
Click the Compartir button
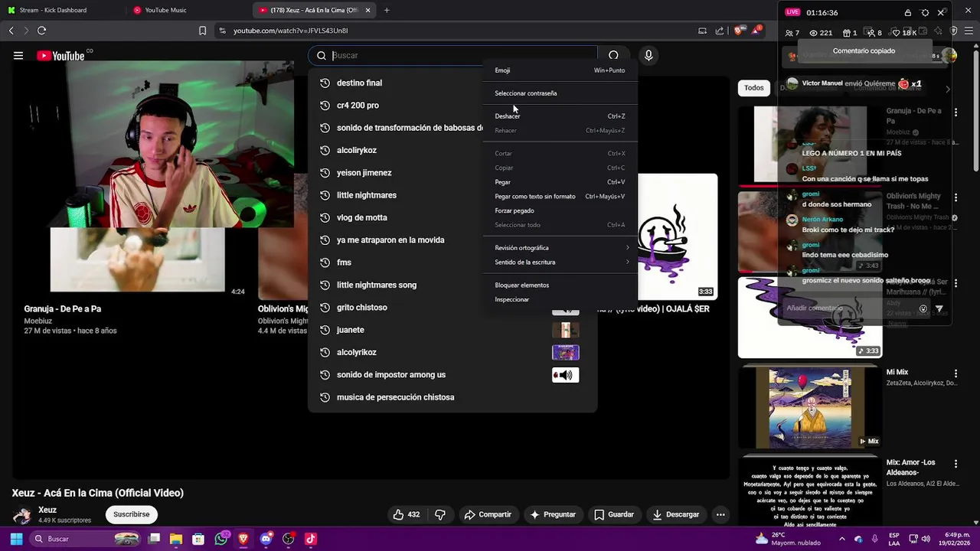click(488, 514)
